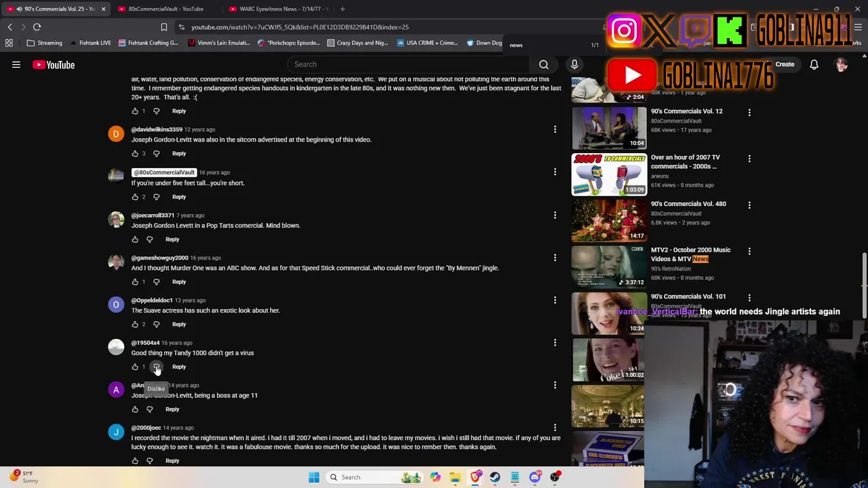This screenshot has width=868, height=488.
Task: Open options menu for @joecarroll3371 comment
Action: coord(555,215)
